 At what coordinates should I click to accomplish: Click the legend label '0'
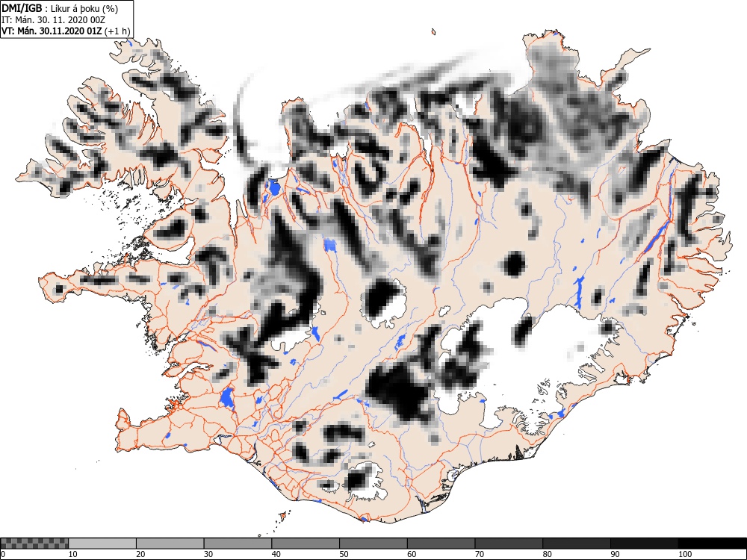click(x=3, y=554)
